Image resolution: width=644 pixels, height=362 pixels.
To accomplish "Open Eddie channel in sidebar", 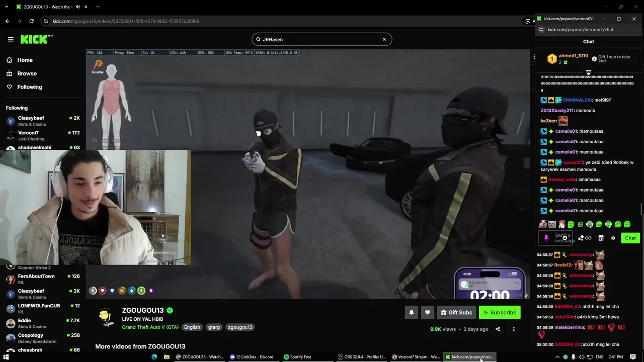I will pyautogui.click(x=43, y=323).
